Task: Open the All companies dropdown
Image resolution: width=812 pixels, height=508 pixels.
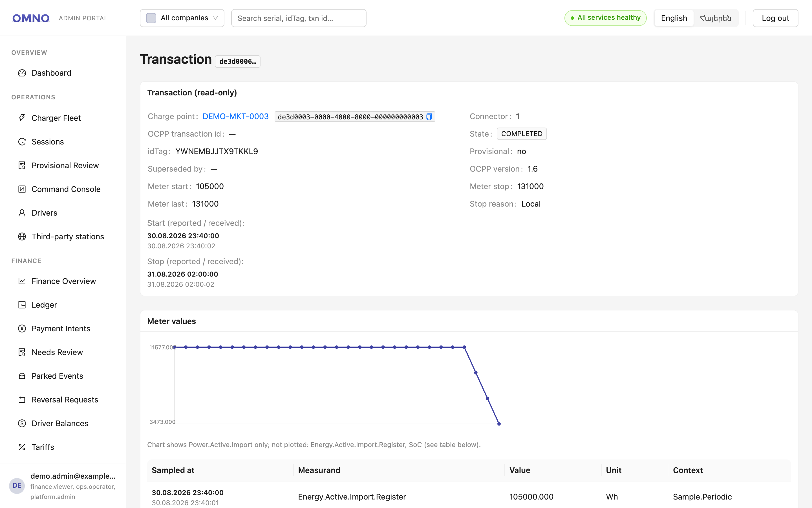Action: coord(182,18)
